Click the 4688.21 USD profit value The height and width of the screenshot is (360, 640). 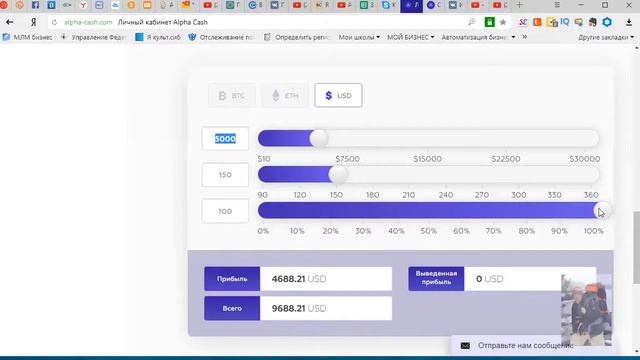(299, 279)
